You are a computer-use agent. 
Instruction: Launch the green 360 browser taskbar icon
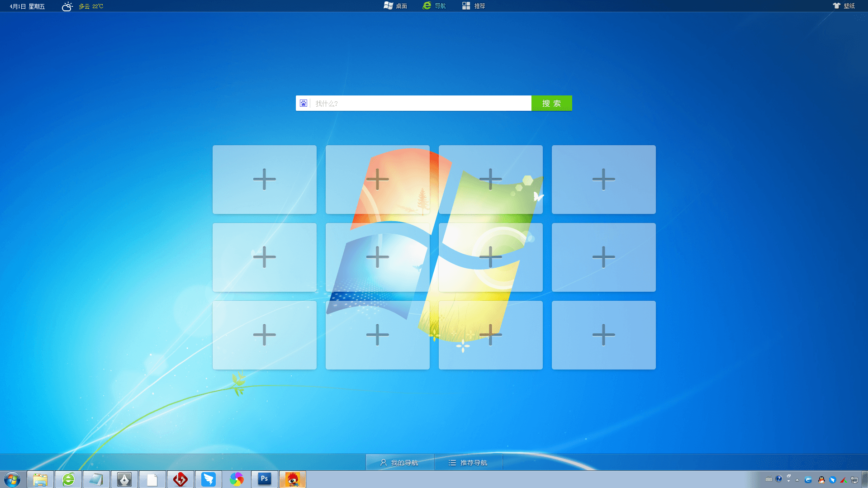coord(68,479)
